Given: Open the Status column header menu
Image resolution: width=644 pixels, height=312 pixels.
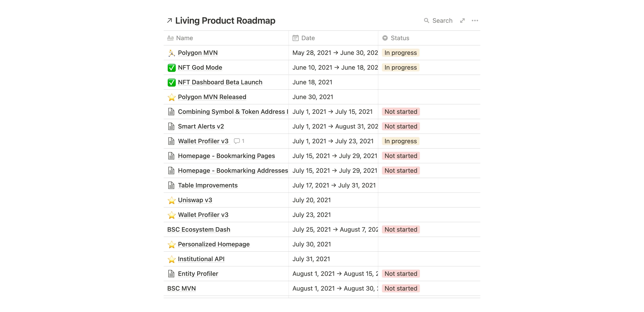Looking at the screenshot, I should click(400, 38).
